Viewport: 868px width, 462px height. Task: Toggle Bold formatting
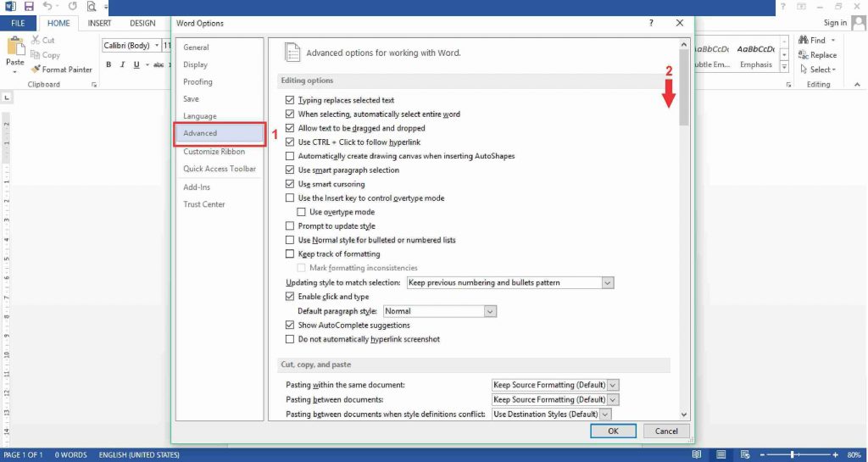[108, 64]
